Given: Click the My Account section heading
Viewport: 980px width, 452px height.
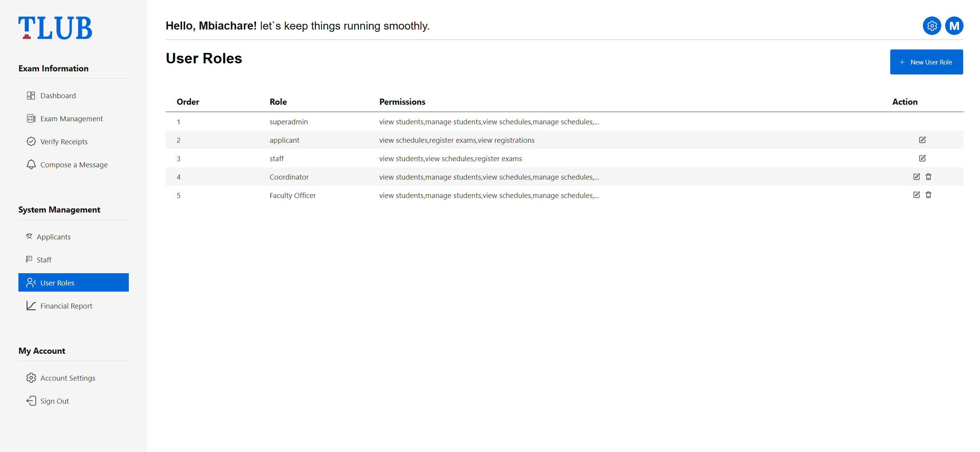Looking at the screenshot, I should pos(42,351).
